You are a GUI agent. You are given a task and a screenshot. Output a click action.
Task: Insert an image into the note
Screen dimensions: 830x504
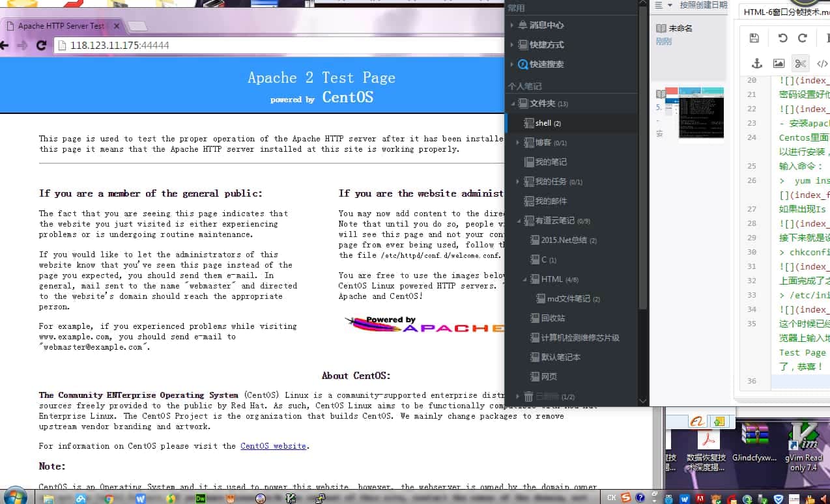[x=777, y=63]
